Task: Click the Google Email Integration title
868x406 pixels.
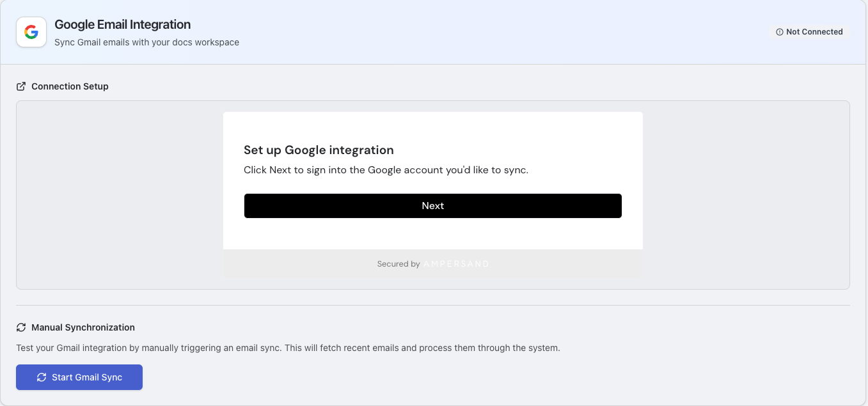Action: point(122,24)
